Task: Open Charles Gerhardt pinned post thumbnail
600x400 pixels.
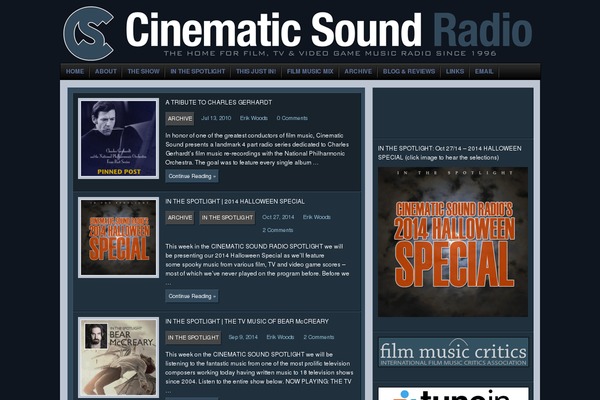Action: click(x=119, y=139)
